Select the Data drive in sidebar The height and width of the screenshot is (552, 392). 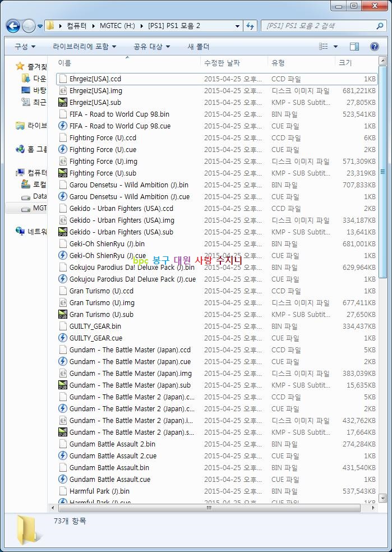(x=34, y=196)
